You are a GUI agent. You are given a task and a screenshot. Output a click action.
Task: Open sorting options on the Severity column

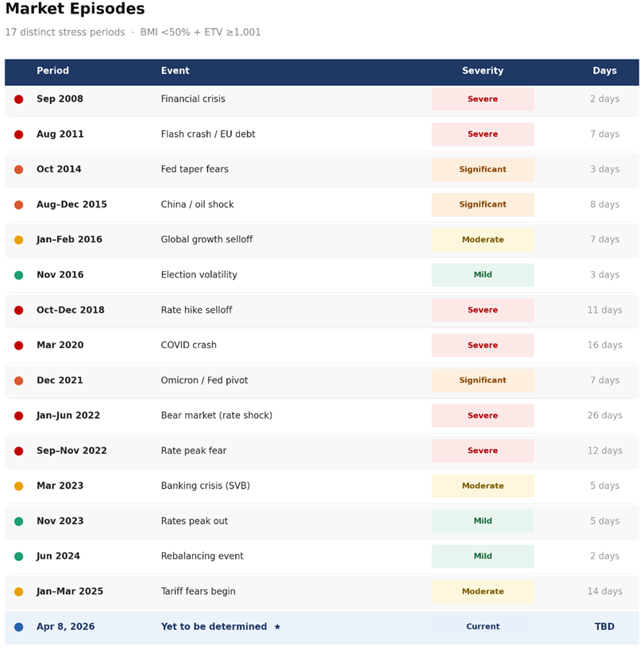tap(482, 71)
